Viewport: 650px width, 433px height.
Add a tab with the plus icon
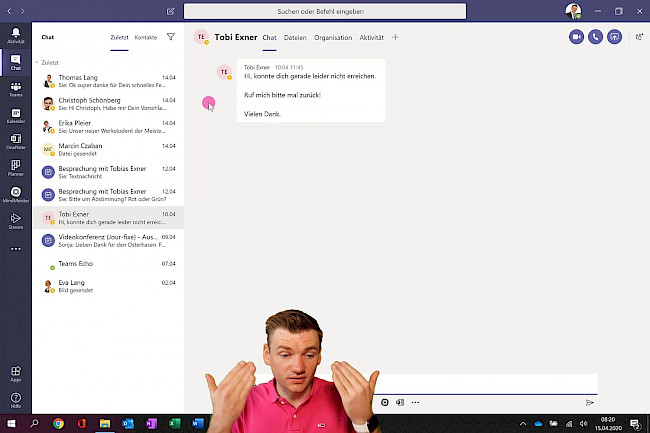pos(395,37)
